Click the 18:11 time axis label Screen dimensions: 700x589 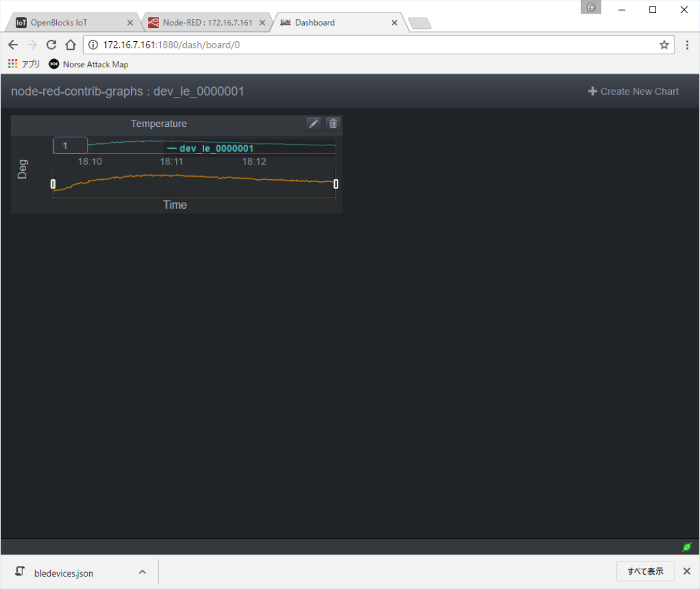tap(171, 162)
